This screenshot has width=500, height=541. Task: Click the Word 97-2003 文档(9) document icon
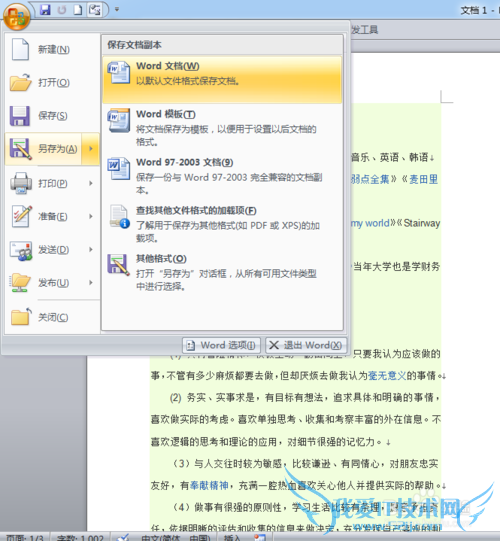tap(118, 169)
